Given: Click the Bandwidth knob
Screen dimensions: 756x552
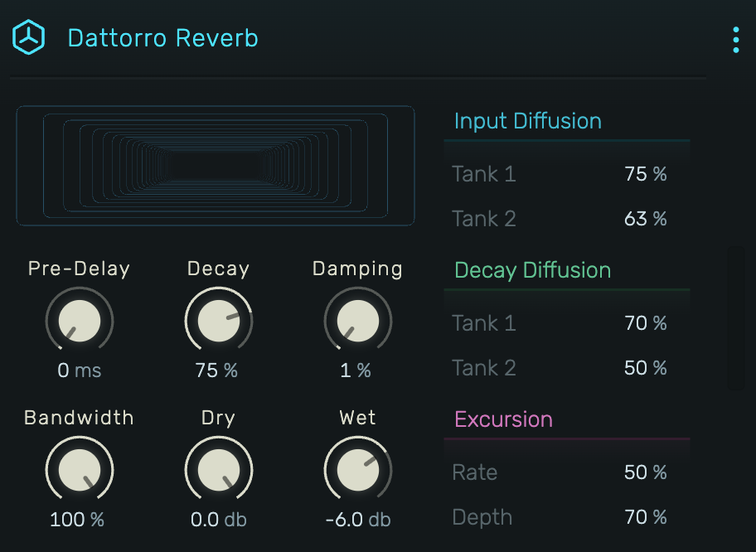Looking at the screenshot, I should pos(80,470).
